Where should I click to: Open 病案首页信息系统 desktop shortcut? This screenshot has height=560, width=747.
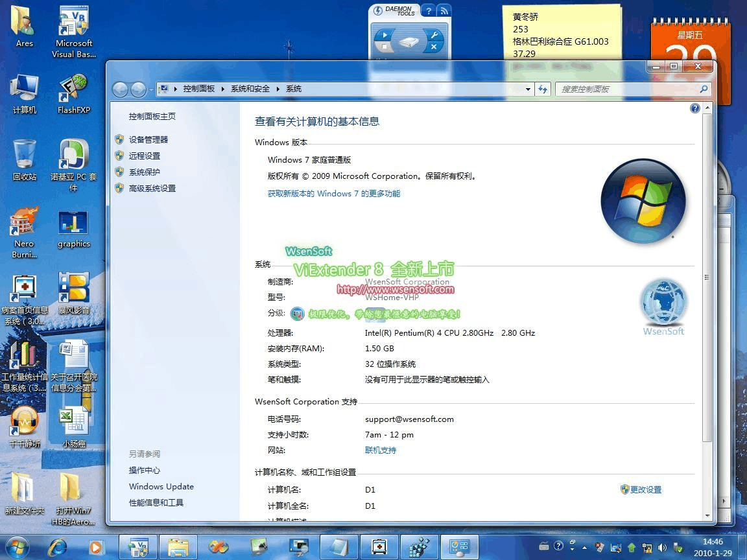(x=24, y=300)
